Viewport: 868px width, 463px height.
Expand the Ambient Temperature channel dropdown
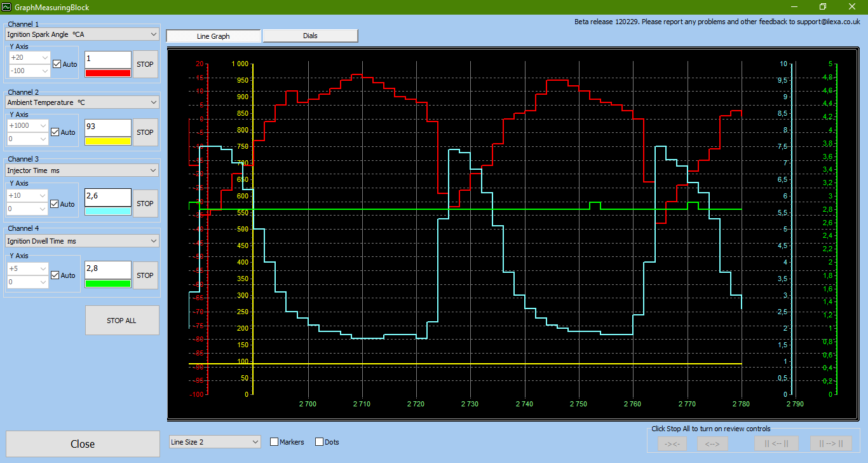[82, 102]
